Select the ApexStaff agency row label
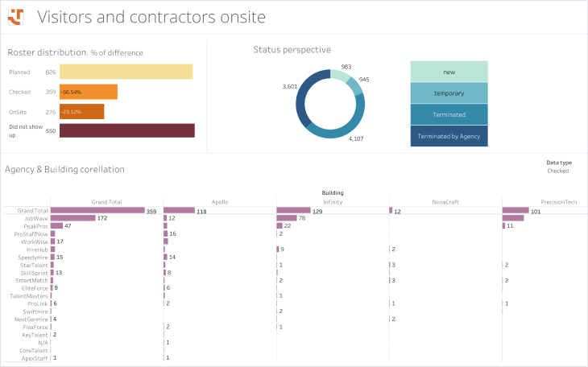The width and height of the screenshot is (588, 367). click(35, 357)
